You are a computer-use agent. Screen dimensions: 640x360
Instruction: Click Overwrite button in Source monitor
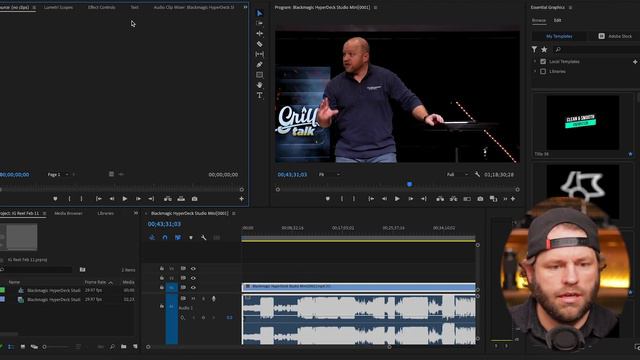click(181, 199)
